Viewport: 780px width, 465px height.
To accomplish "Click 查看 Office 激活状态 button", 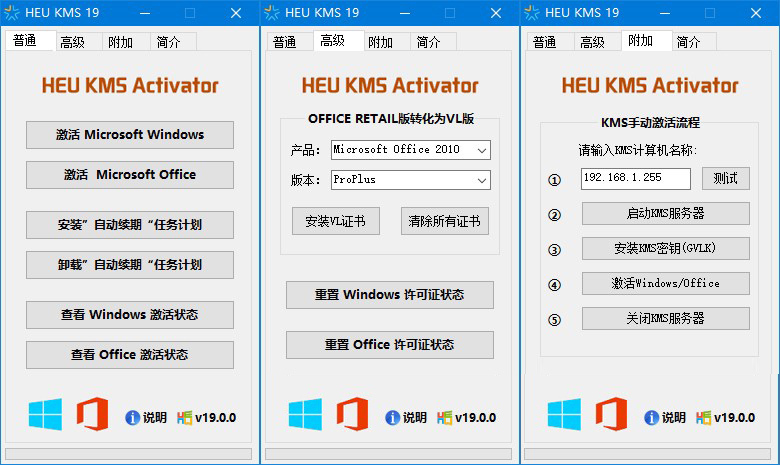I will click(x=130, y=355).
